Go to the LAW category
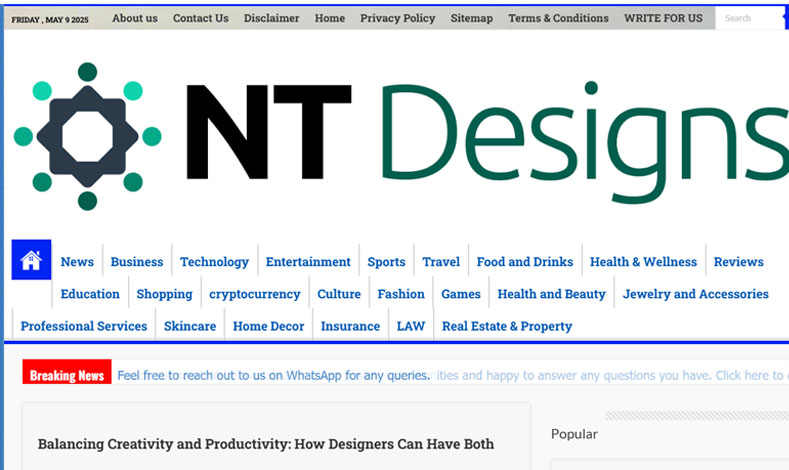Image resolution: width=789 pixels, height=470 pixels. (x=411, y=326)
